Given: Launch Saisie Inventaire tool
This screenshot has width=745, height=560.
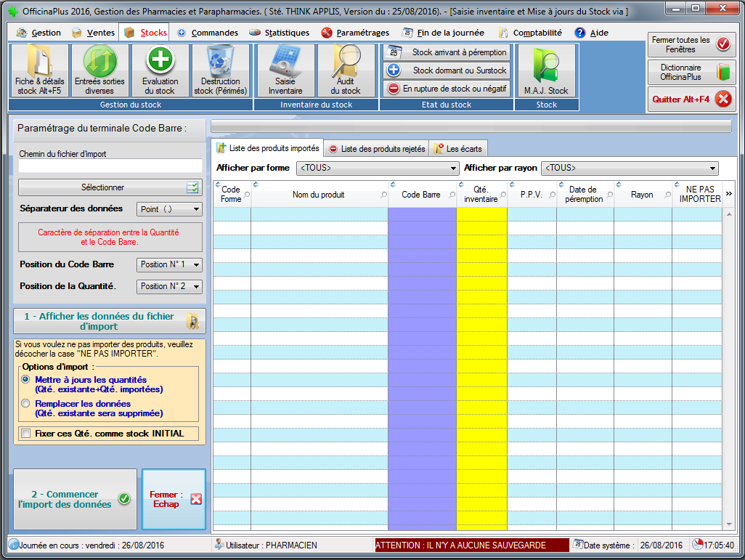Looking at the screenshot, I should [x=285, y=70].
